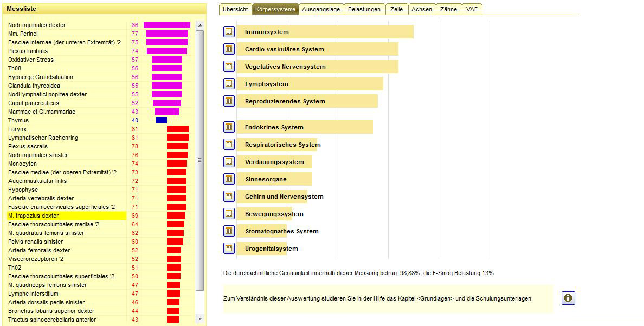Viewport: 644px width, 326px height.
Task: Click the Sinnesorgane bar label
Action: [266, 179]
